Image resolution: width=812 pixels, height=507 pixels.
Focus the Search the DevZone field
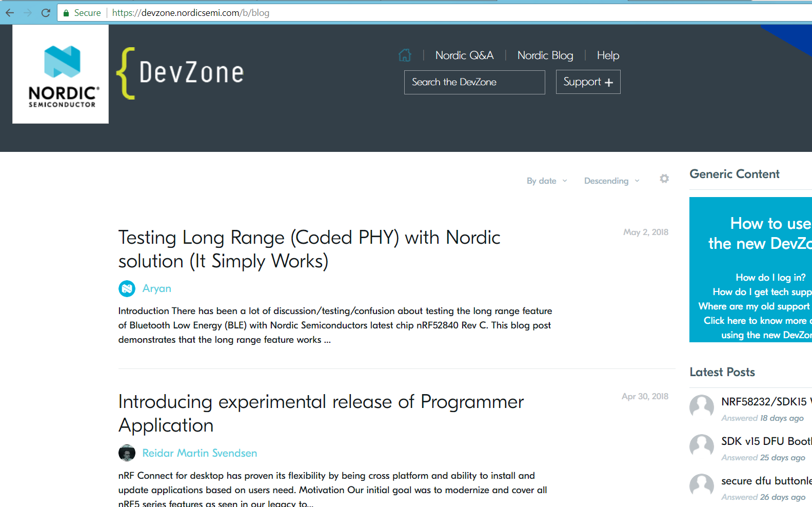474,82
